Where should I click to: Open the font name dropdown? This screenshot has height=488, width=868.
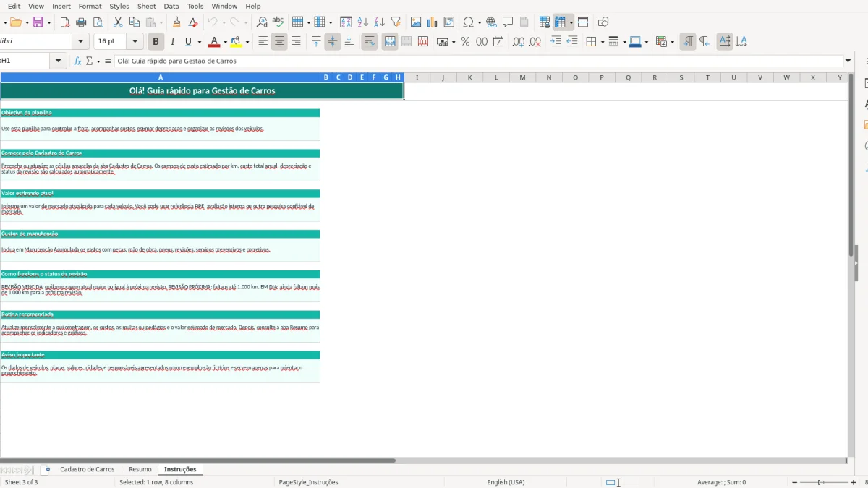80,42
